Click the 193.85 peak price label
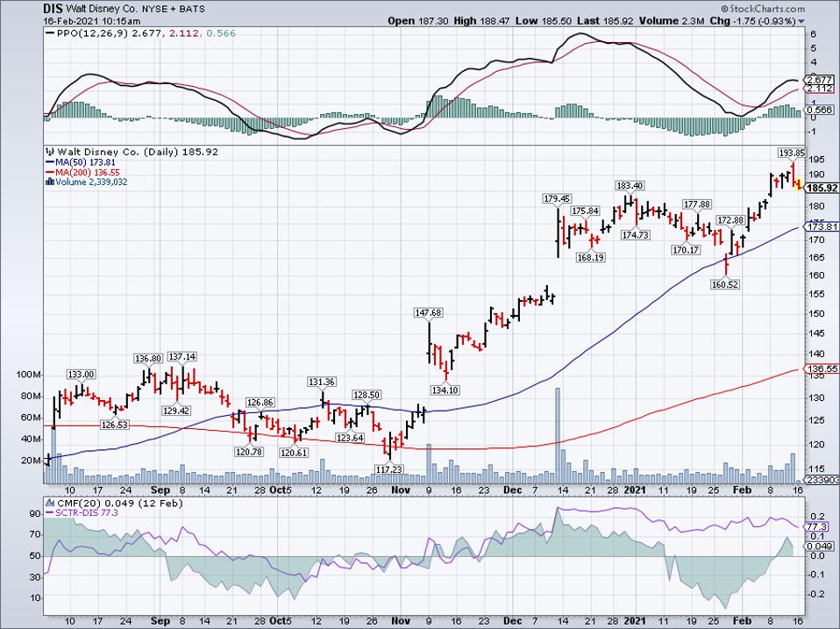Screen dimensions: 840x629 [x=792, y=154]
